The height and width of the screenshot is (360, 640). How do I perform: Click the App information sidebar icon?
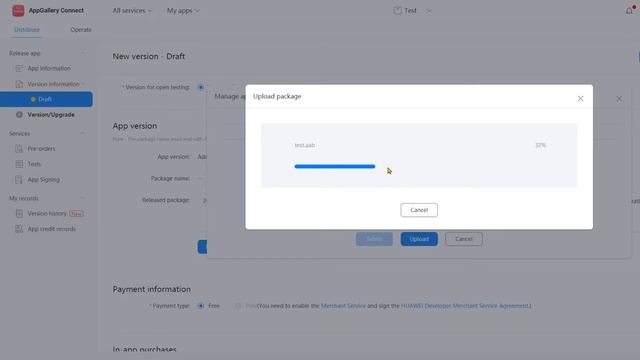click(19, 68)
